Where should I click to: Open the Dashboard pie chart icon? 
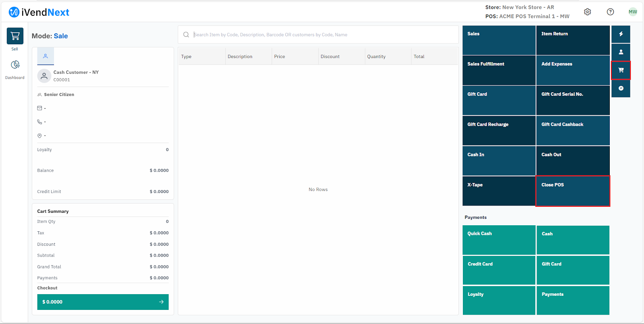[15, 65]
